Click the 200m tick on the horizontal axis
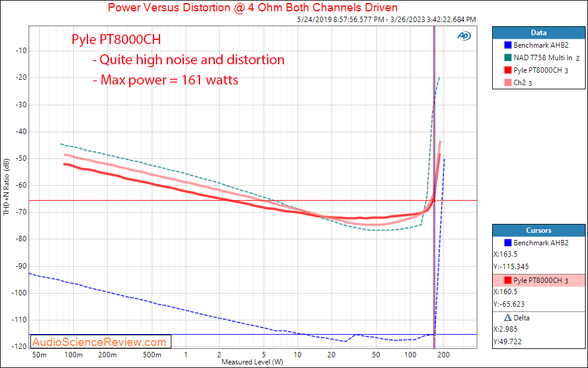The width and height of the screenshot is (588, 368). pyautogui.click(x=107, y=355)
